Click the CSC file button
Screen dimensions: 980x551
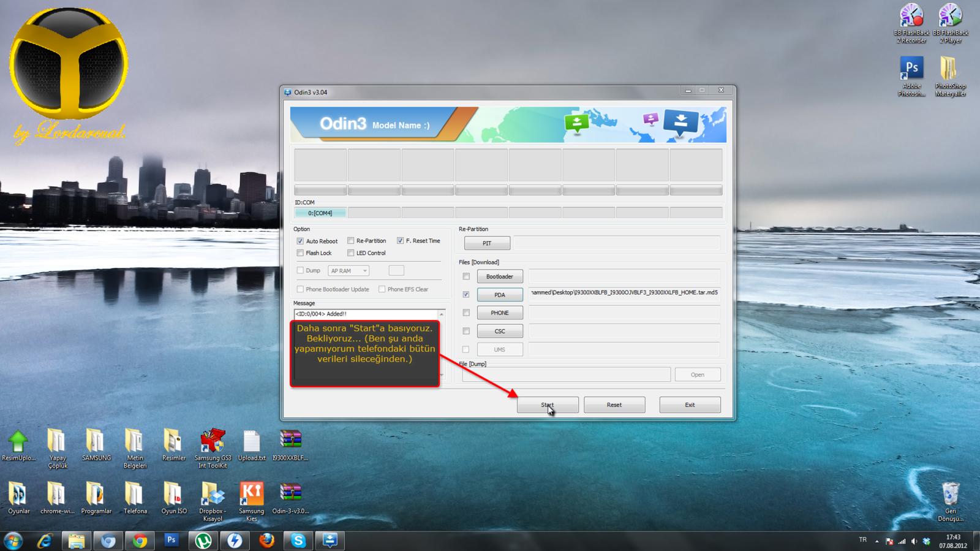pyautogui.click(x=500, y=331)
